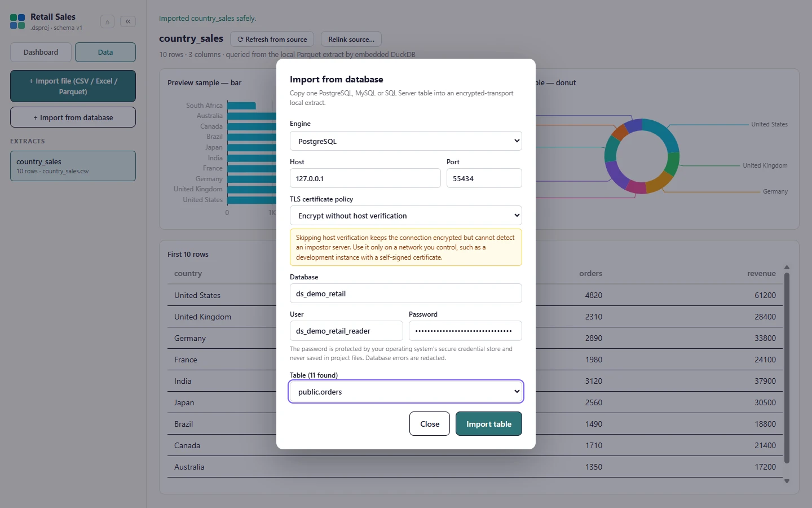Click the 'Japan' cell in the table
The image size is (812, 508).
184,402
